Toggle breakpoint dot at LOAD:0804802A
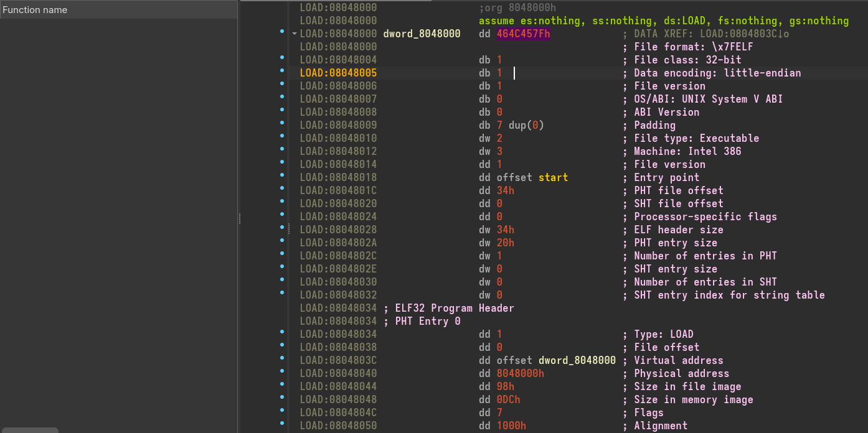 pos(282,240)
